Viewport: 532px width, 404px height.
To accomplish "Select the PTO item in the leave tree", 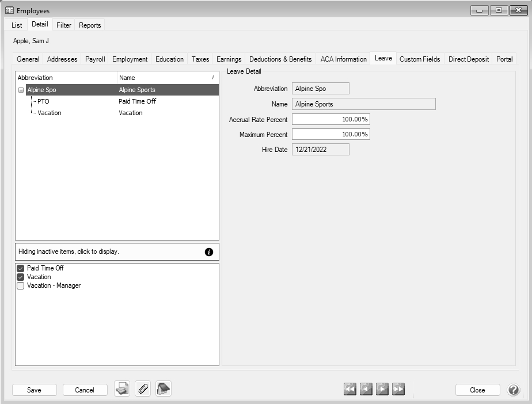I will 43,101.
